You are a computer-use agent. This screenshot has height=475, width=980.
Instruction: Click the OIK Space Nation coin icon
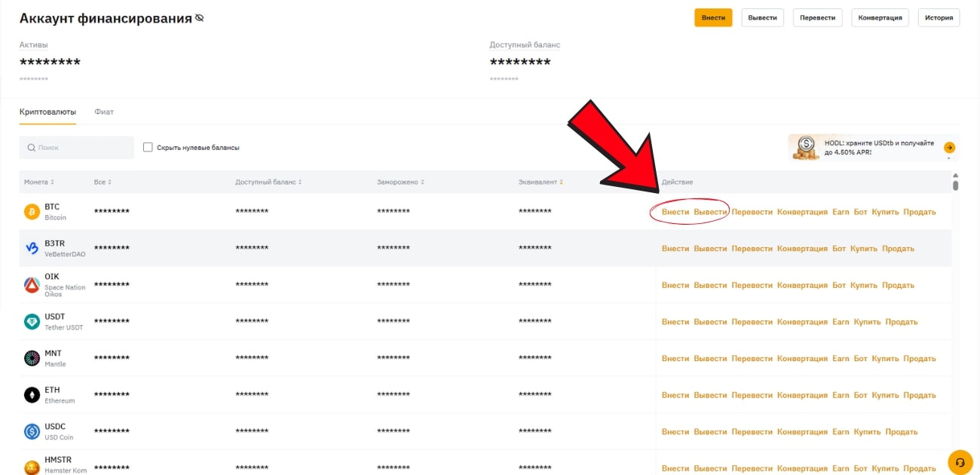(x=32, y=285)
